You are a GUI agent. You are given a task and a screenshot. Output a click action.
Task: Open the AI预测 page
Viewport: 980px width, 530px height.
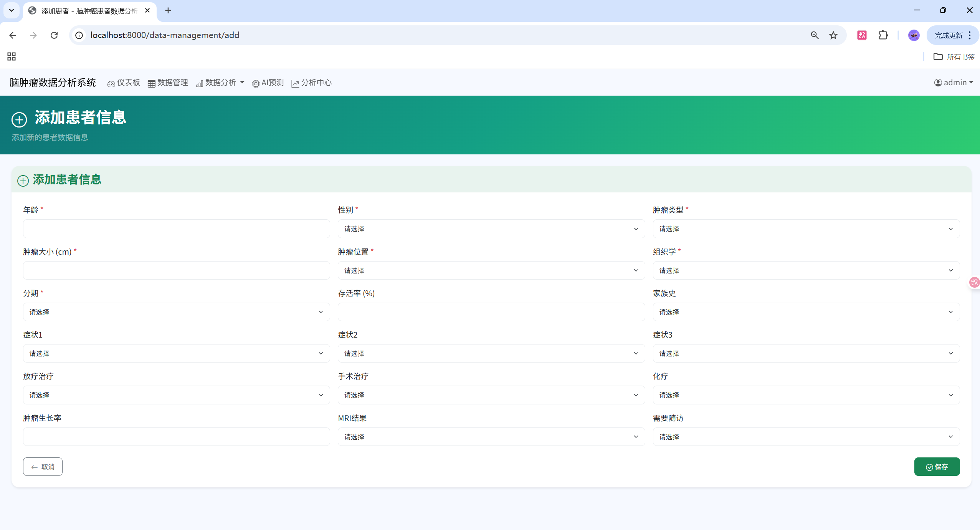pos(268,83)
